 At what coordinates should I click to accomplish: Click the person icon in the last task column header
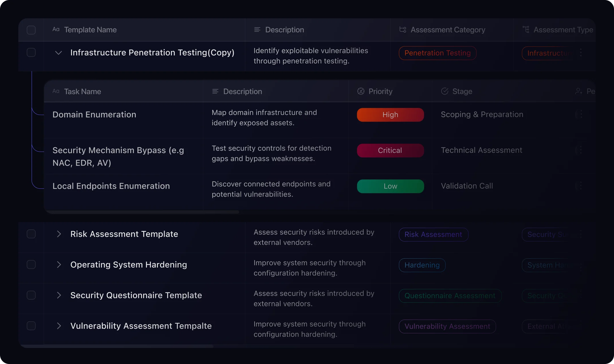tap(579, 91)
